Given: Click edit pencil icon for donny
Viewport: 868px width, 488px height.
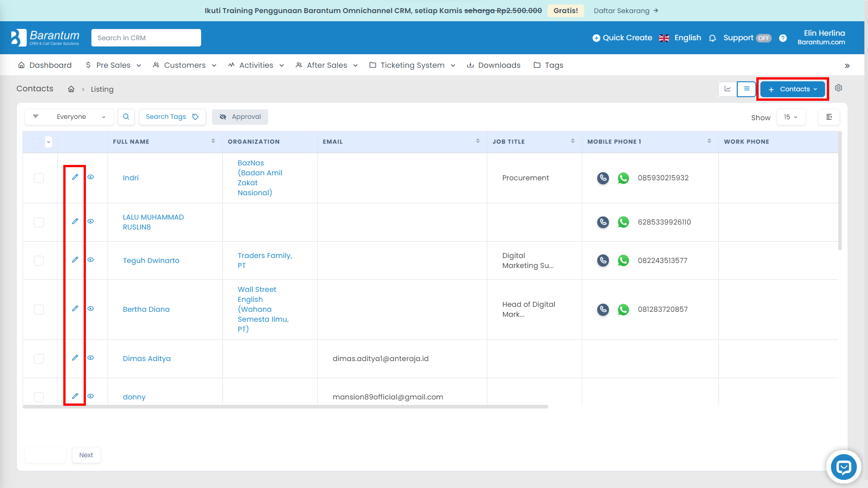Looking at the screenshot, I should coord(75,396).
